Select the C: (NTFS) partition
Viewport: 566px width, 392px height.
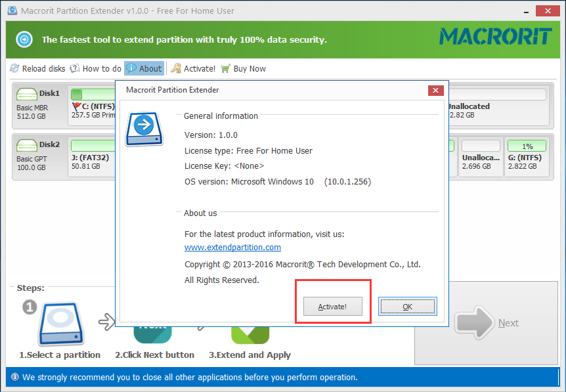pos(92,110)
